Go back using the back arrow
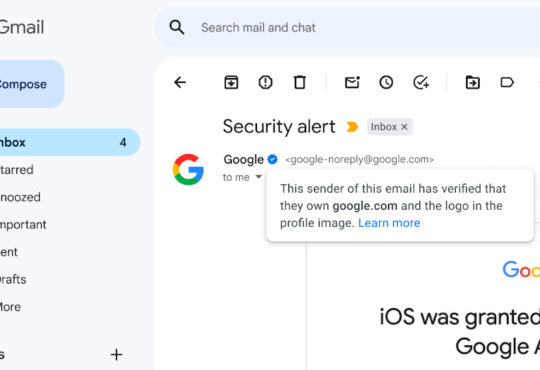 [180, 82]
